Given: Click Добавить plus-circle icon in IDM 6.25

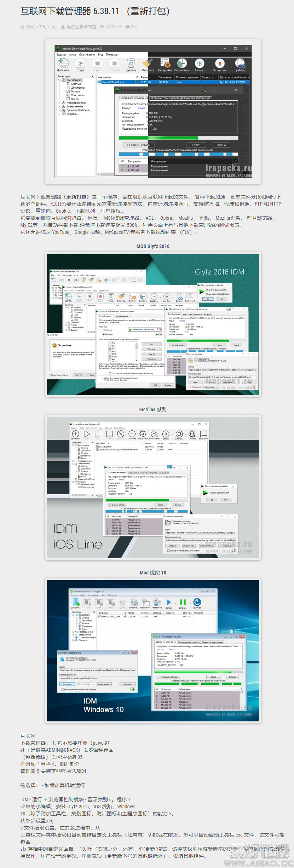Looking at the screenshot, I should coord(75,434).
